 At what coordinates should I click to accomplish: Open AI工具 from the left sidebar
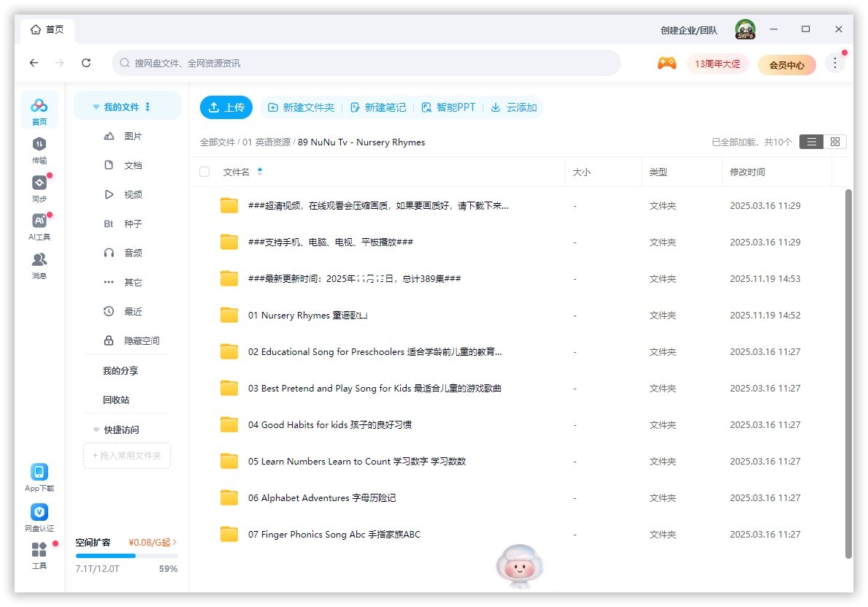(39, 226)
